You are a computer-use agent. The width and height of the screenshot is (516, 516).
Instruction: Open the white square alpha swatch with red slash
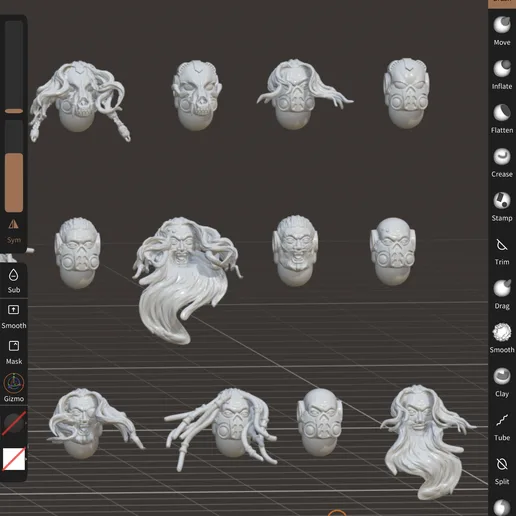tap(14, 459)
